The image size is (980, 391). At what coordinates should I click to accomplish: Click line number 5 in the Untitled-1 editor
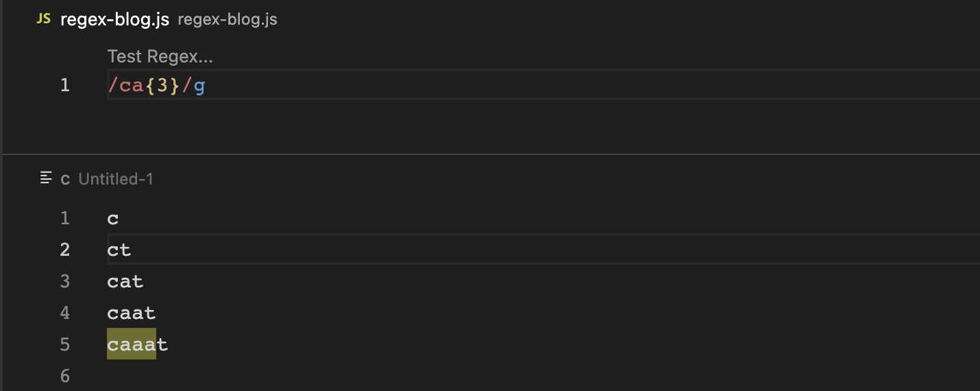pos(65,344)
